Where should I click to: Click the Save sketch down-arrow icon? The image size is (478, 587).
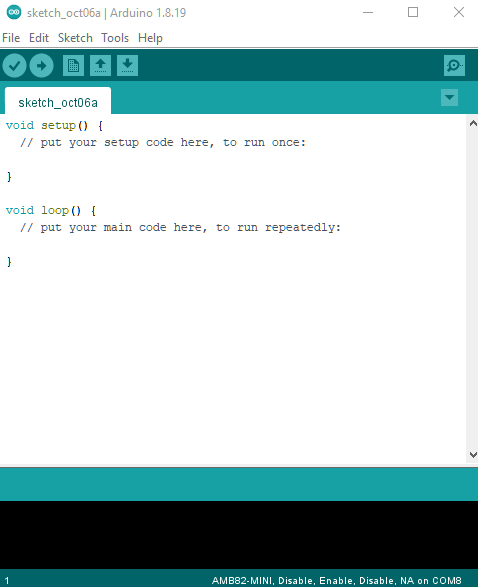coord(127,66)
